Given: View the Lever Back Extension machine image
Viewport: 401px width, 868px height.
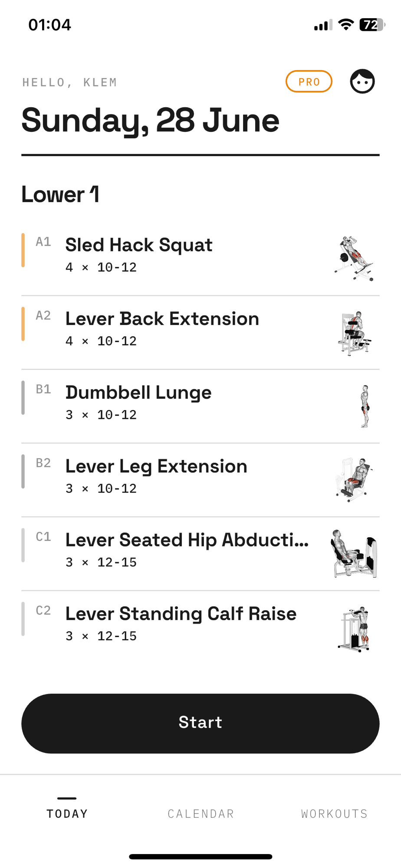Looking at the screenshot, I should (x=354, y=333).
